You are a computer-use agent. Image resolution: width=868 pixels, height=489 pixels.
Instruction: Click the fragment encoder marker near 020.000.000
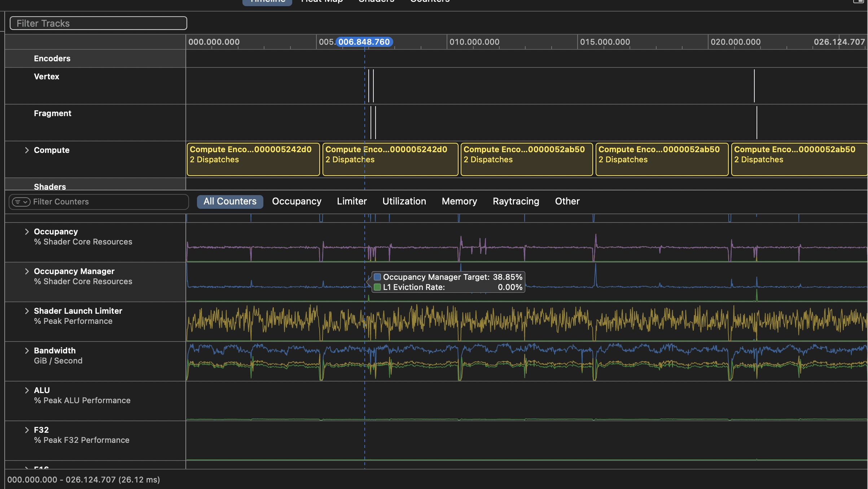757,123
